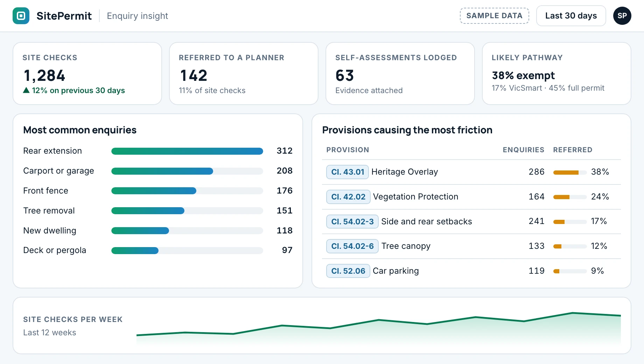Click the Front fence bar
The width and height of the screenshot is (644, 364).
tap(187, 191)
